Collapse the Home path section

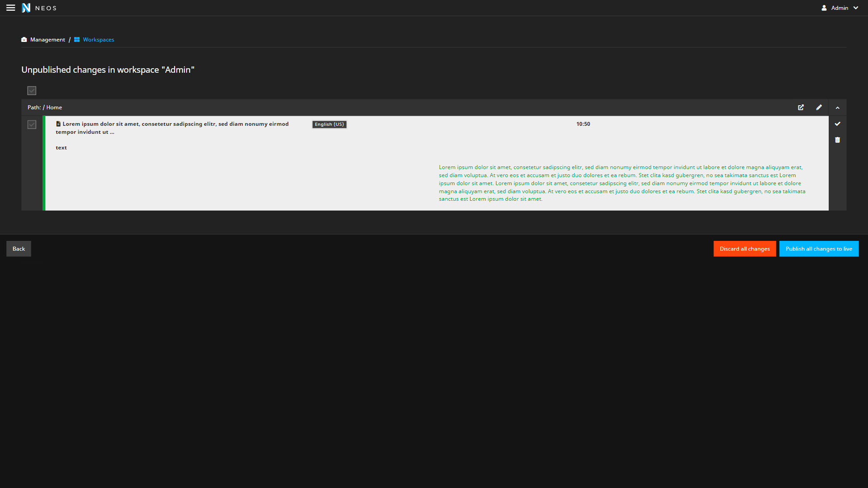(x=837, y=108)
